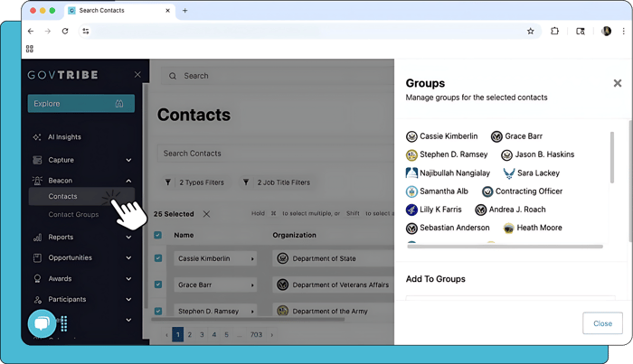The width and height of the screenshot is (633, 364).
Task: Select Contacts in the Beacon menu
Action: [x=63, y=196]
